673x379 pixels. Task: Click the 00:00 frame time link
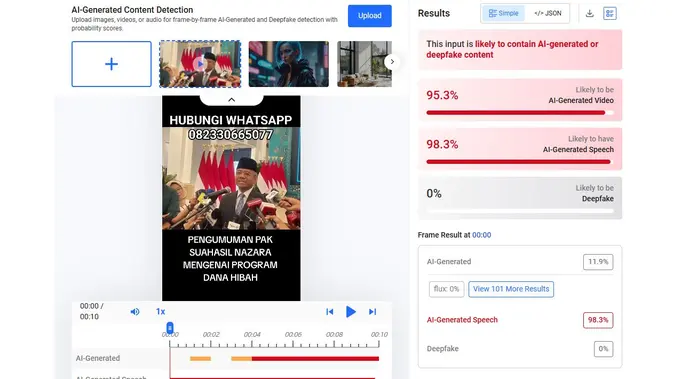[482, 235]
